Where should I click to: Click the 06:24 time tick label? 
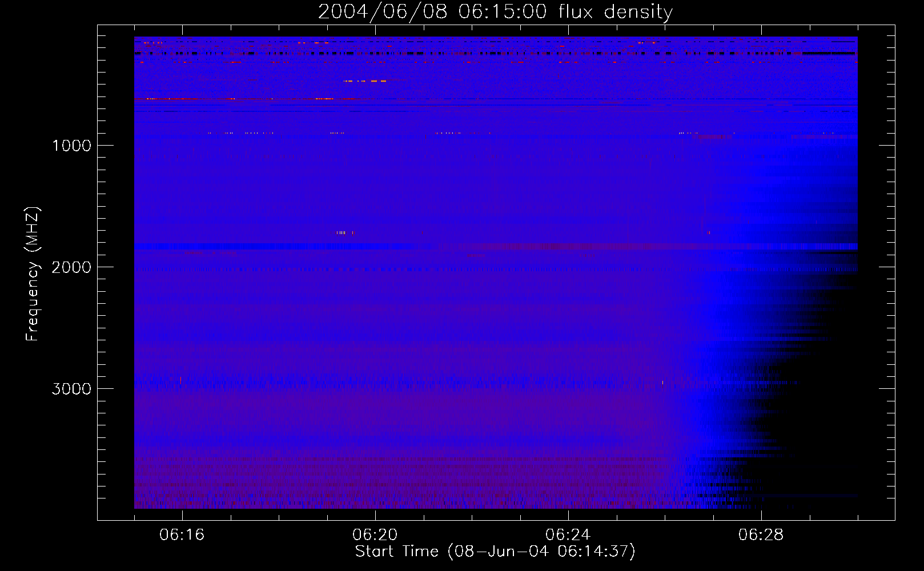pyautogui.click(x=568, y=535)
